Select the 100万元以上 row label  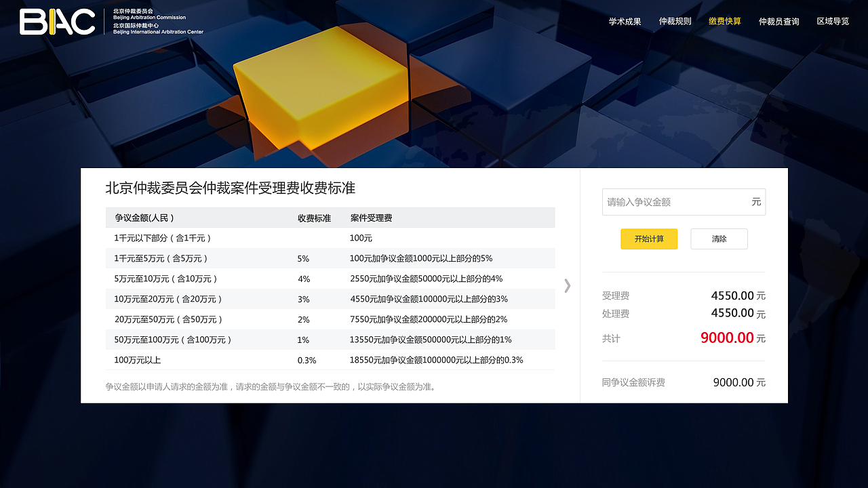tap(138, 360)
